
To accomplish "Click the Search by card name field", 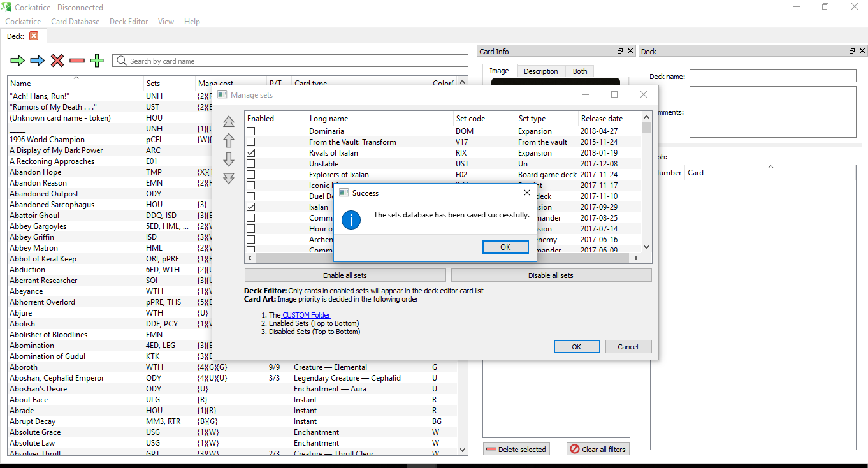I will [x=291, y=61].
